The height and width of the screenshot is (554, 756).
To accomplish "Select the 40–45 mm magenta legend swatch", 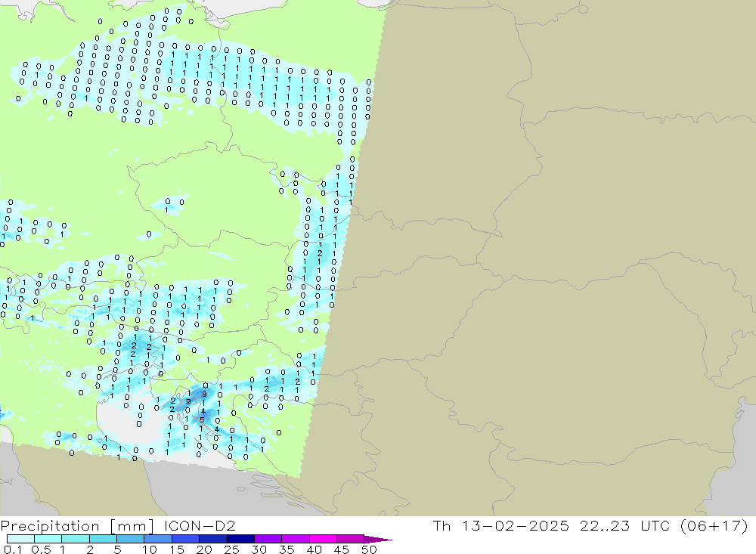I will [x=323, y=539].
